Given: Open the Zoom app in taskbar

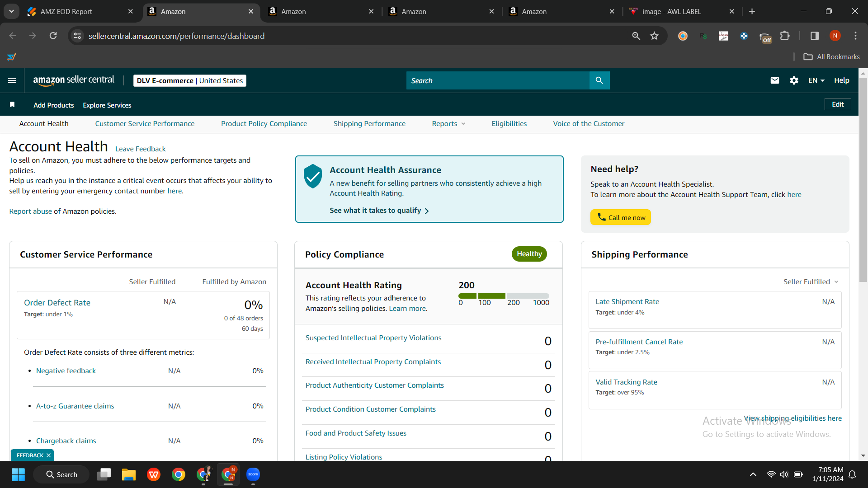Looking at the screenshot, I should click(253, 474).
